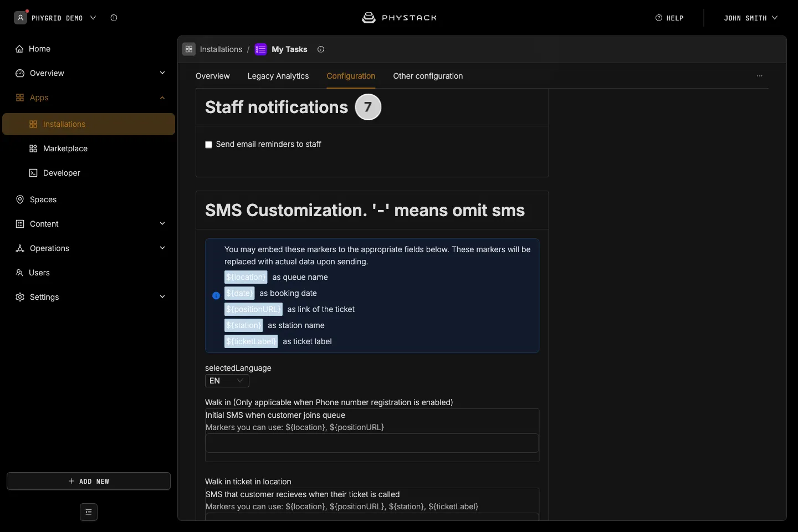Image resolution: width=798 pixels, height=532 pixels.
Task: Open the John Smith account dropdown
Action: pos(750,18)
